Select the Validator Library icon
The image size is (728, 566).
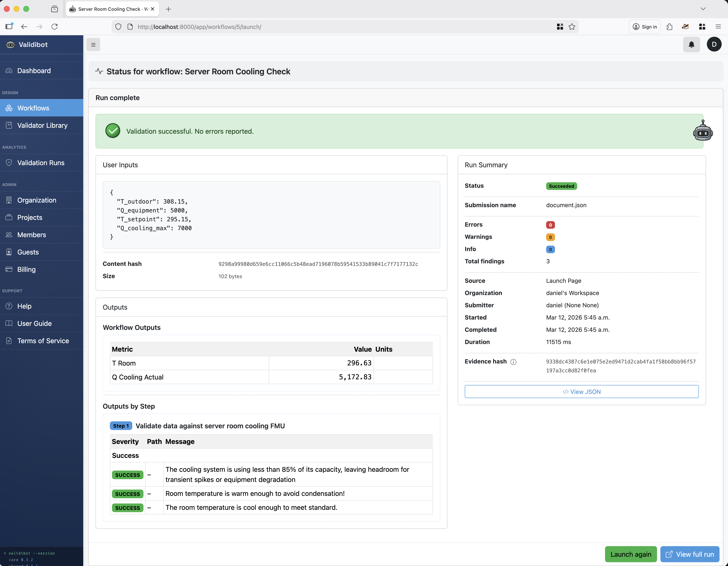point(9,125)
